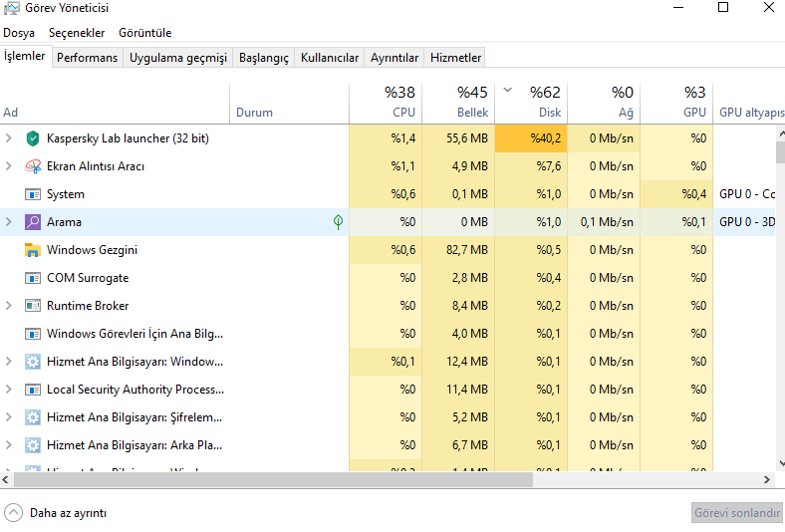Click the Ekran Alıntısı Aracı scissors icon
785x532 pixels.
pos(33,166)
